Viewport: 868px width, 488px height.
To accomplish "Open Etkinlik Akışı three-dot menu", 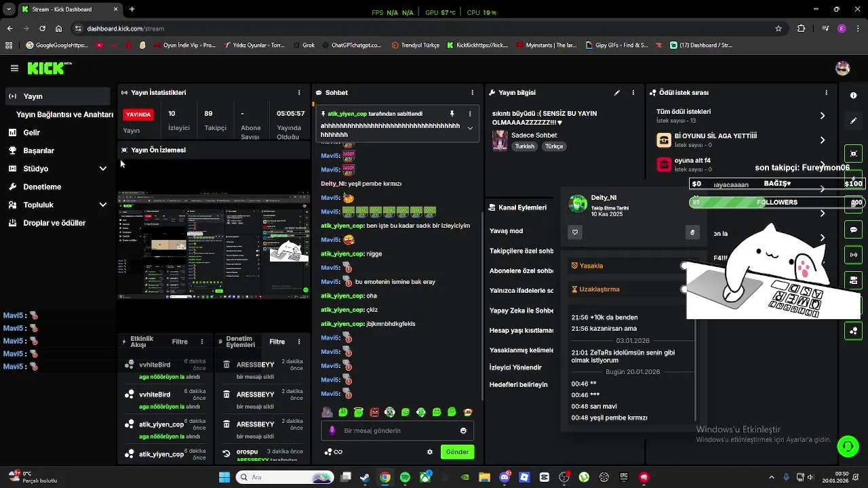I will tap(201, 342).
